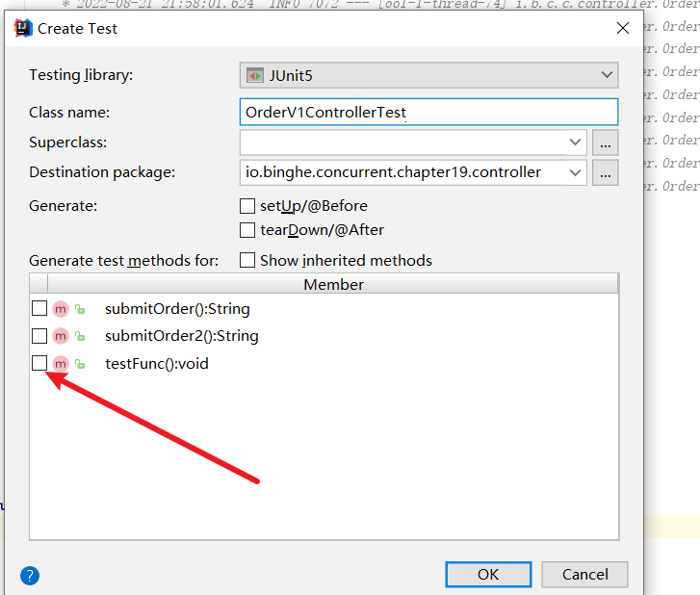Open the Testing library dropdown
This screenshot has height=595, width=700.
tap(606, 75)
